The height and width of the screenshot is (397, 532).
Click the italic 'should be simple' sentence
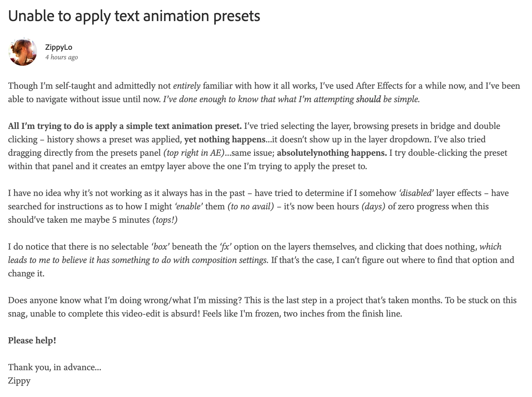(291, 99)
